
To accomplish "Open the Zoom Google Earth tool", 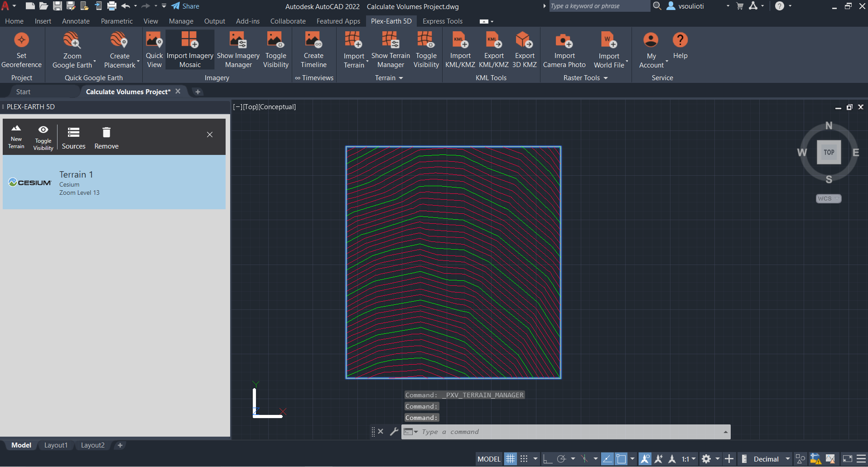I will coord(72,49).
